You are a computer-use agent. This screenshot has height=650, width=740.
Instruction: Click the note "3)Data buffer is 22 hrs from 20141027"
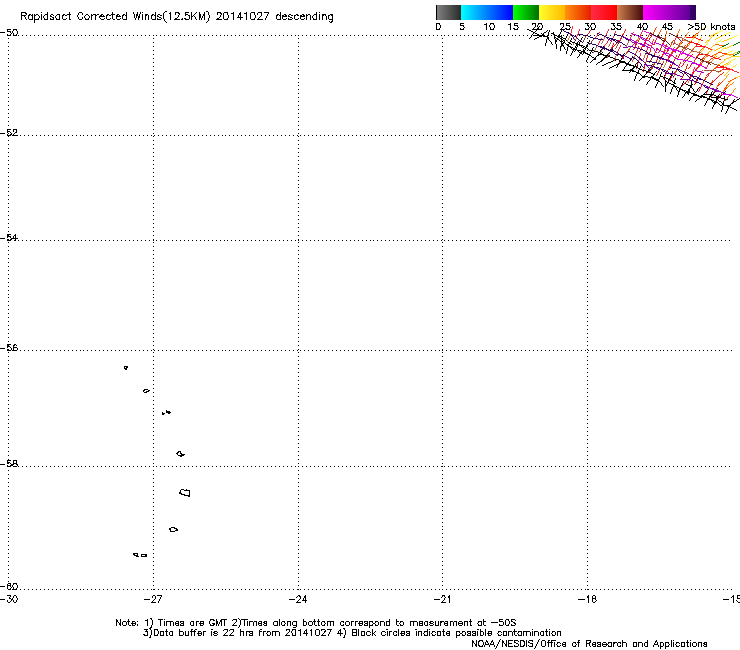pos(237,633)
